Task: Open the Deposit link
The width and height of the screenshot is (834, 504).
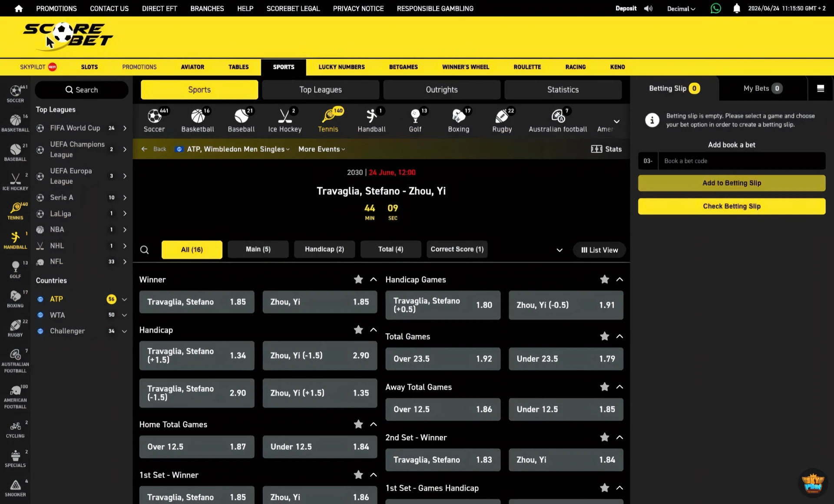Action: click(626, 8)
